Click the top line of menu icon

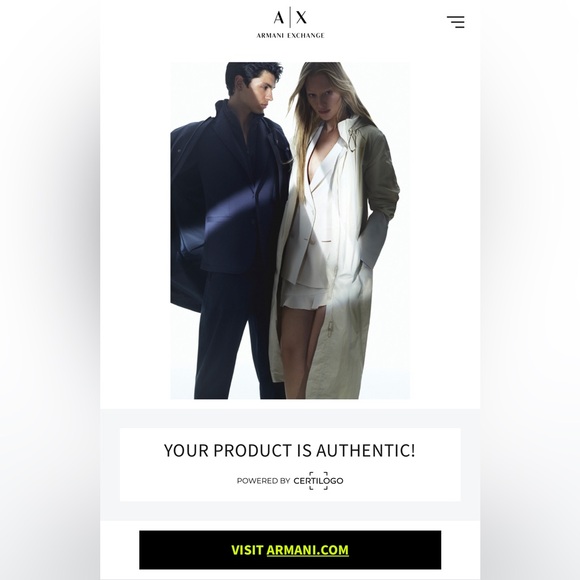click(456, 17)
